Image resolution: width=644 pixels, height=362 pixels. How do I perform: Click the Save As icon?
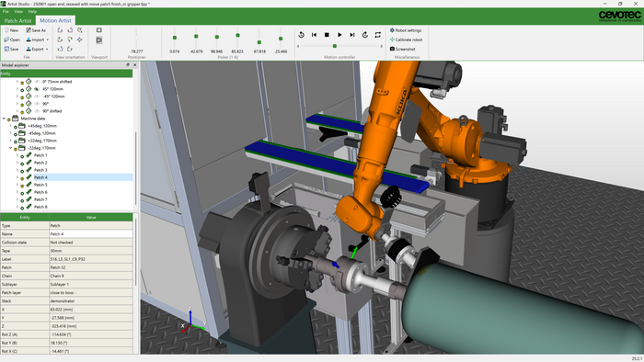pos(29,30)
